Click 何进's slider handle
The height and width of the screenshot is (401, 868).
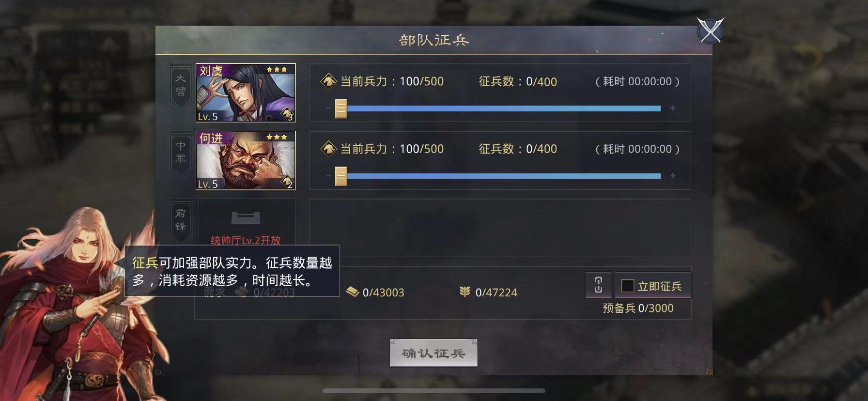[341, 176]
